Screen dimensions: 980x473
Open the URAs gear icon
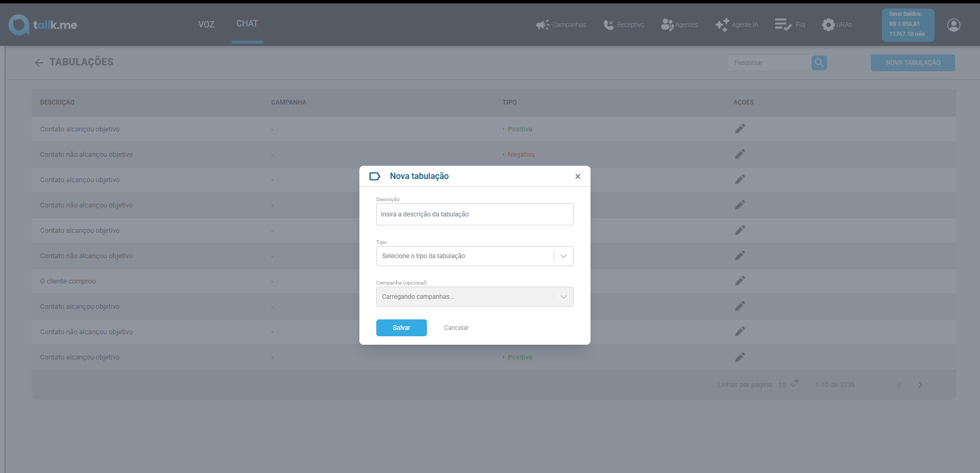(x=829, y=25)
